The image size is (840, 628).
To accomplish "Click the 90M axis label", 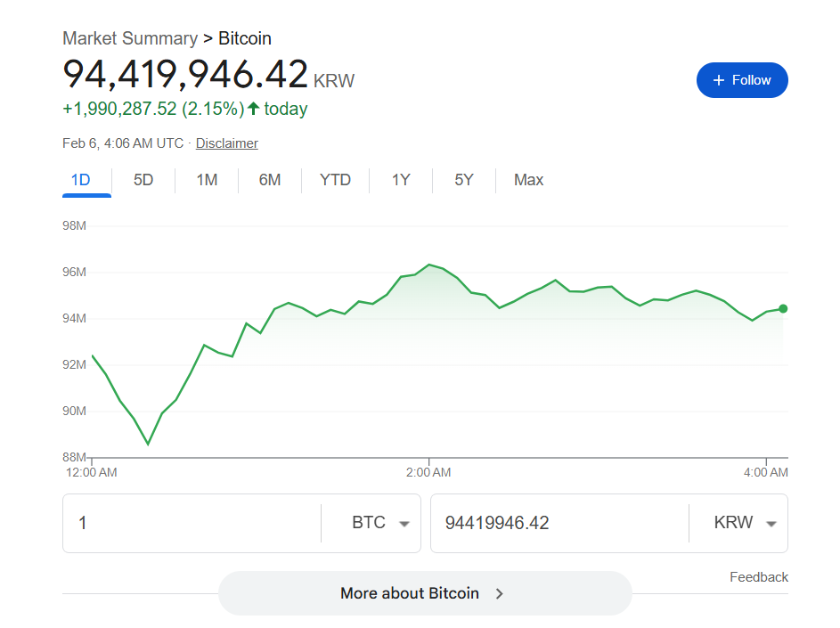I will coord(74,411).
